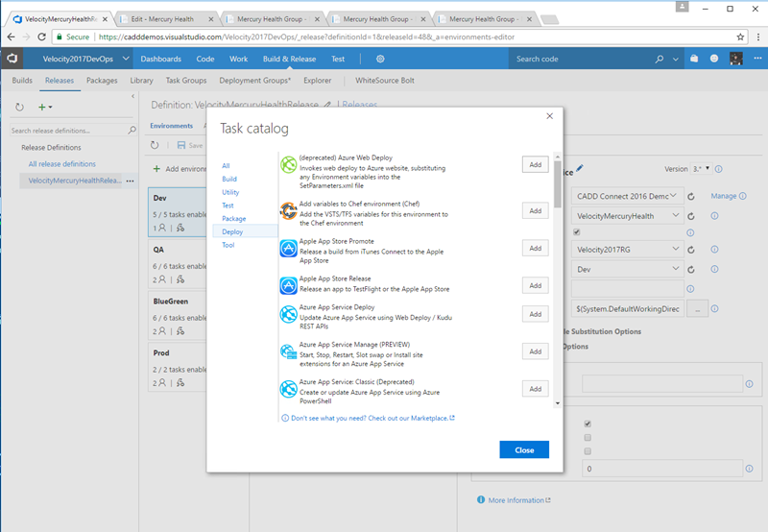Open the VelocityMercuryHealth app service dropdown
This screenshot has width=768, height=532.
coord(628,216)
